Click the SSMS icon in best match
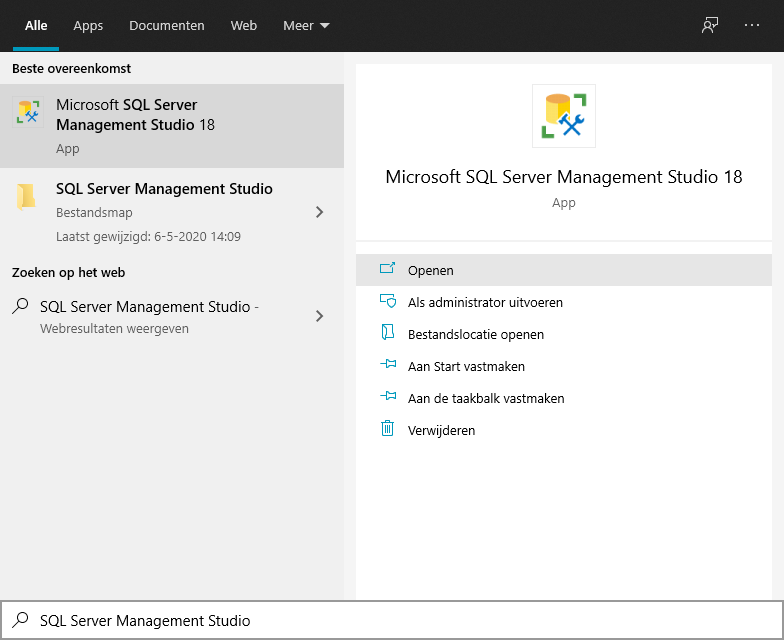This screenshot has width=784, height=640. [x=28, y=112]
